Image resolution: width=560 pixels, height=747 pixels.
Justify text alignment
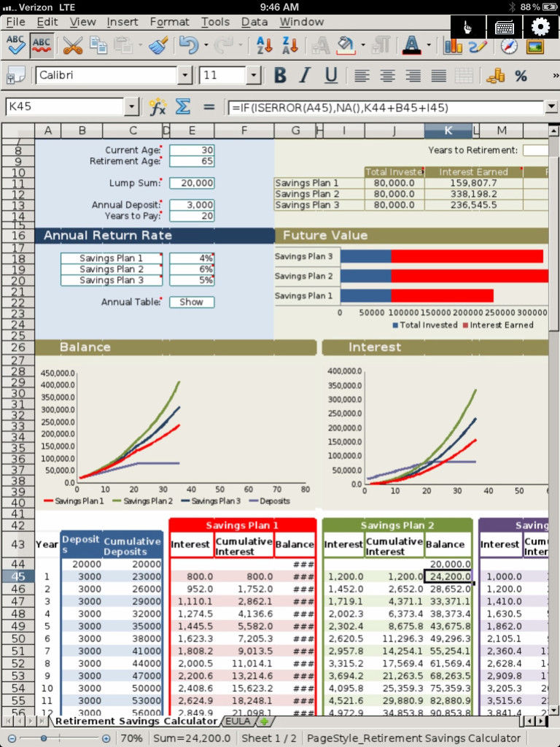(x=438, y=75)
